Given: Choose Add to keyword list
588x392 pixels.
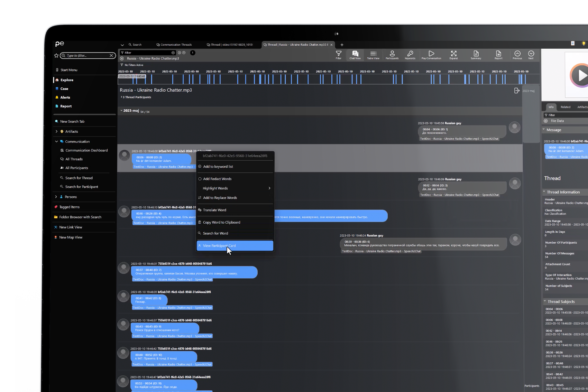Looking at the screenshot, I should (x=235, y=167).
